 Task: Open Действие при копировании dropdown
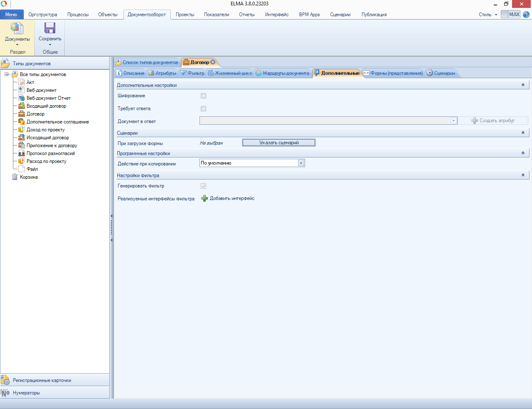(301, 163)
